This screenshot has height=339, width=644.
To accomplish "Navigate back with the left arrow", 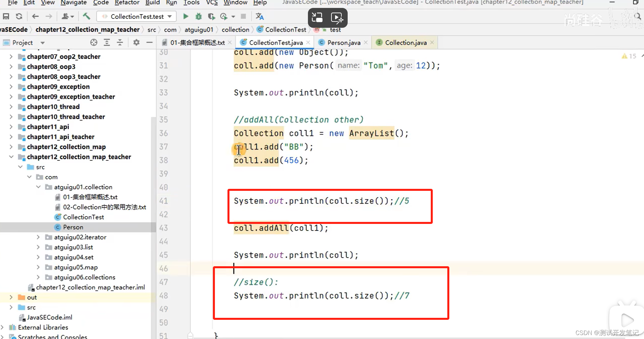I will pyautogui.click(x=35, y=16).
